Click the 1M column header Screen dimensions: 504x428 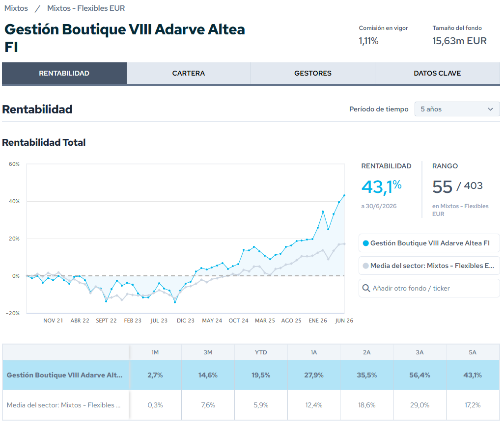(x=155, y=352)
